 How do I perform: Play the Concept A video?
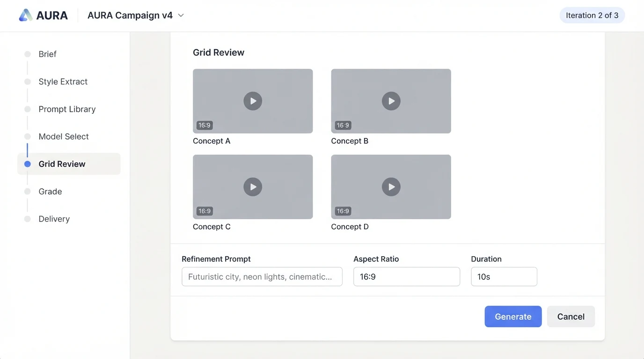253,101
